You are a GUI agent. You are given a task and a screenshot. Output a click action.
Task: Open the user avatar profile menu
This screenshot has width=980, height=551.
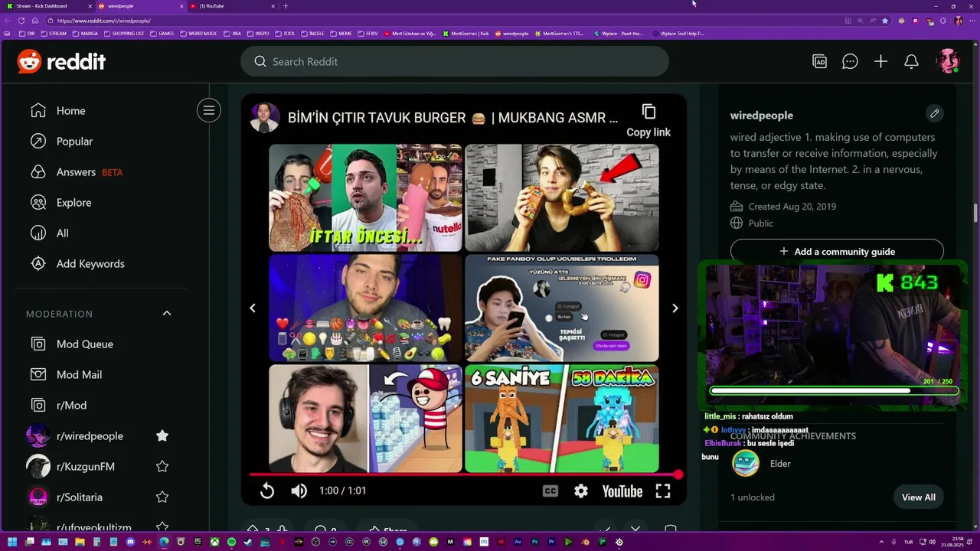pyautogui.click(x=947, y=61)
